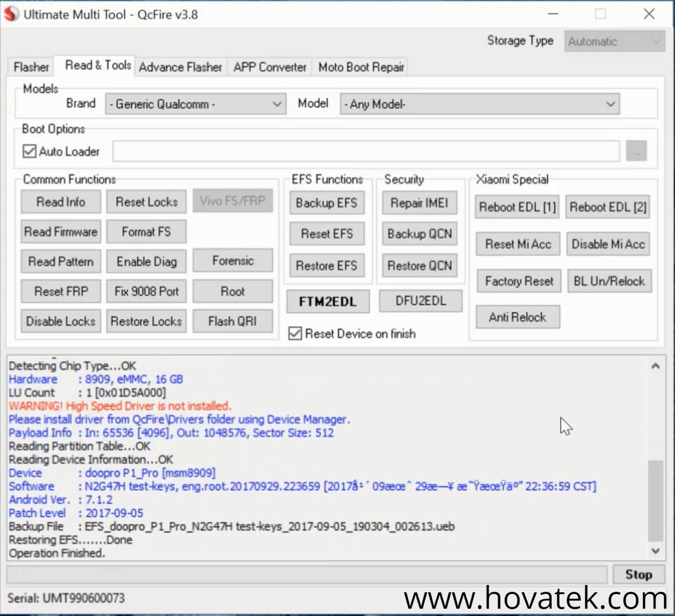This screenshot has height=616, width=675.
Task: Toggle Reset Device on finish checkbox
Action: click(x=295, y=334)
